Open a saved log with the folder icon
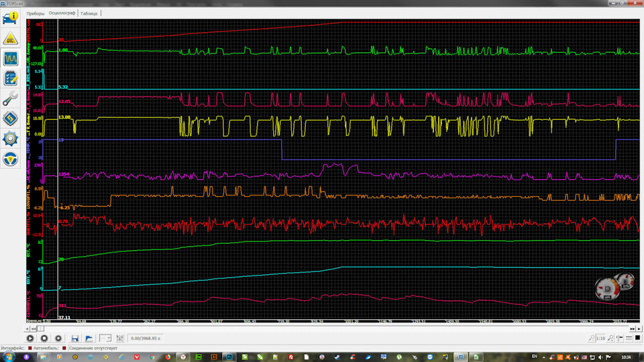The image size is (644, 362). pyautogui.click(x=89, y=338)
